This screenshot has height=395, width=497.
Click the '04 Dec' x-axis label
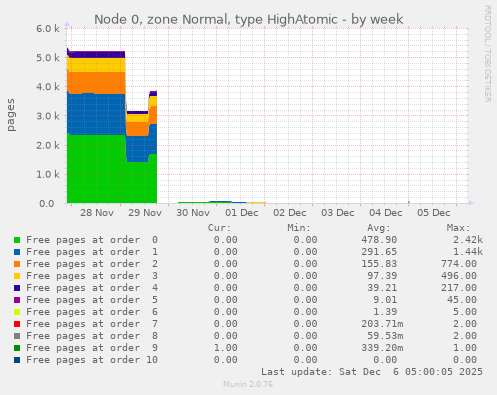point(386,213)
